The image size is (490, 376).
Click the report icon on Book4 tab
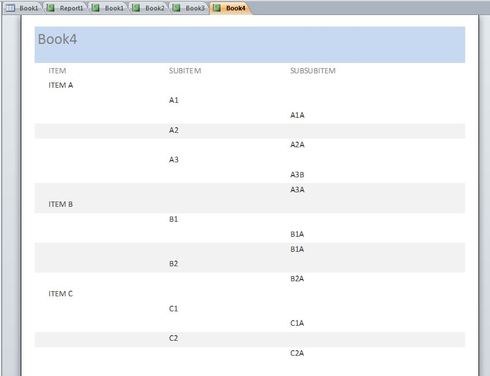(x=217, y=8)
